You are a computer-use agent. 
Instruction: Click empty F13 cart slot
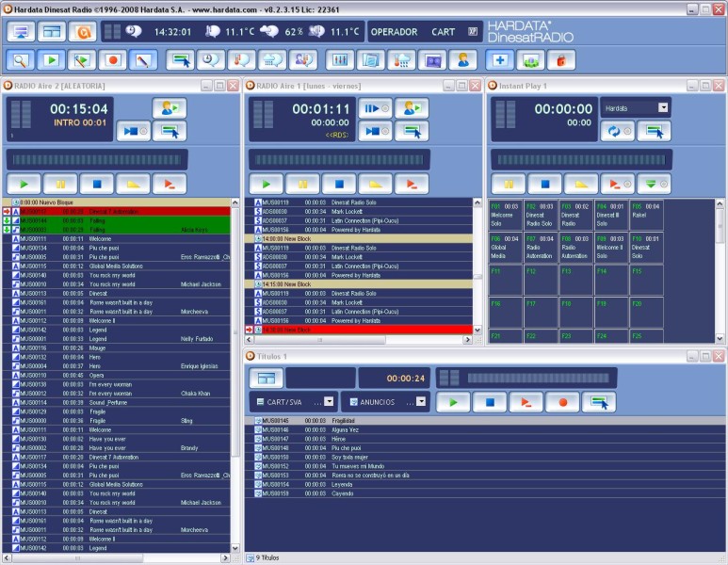(x=575, y=280)
